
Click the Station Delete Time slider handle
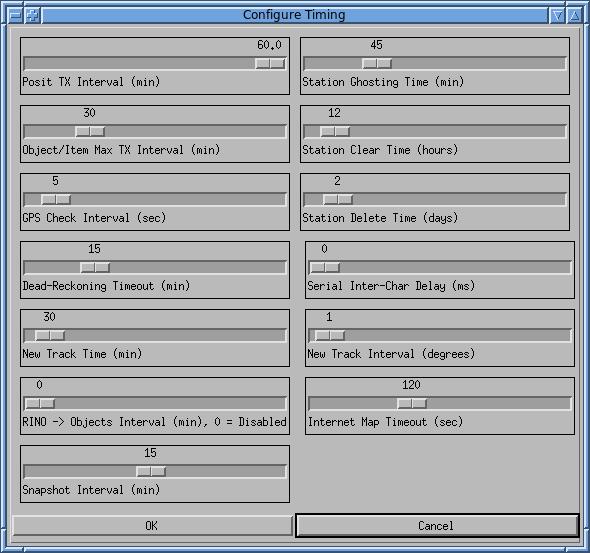pyautogui.click(x=338, y=199)
